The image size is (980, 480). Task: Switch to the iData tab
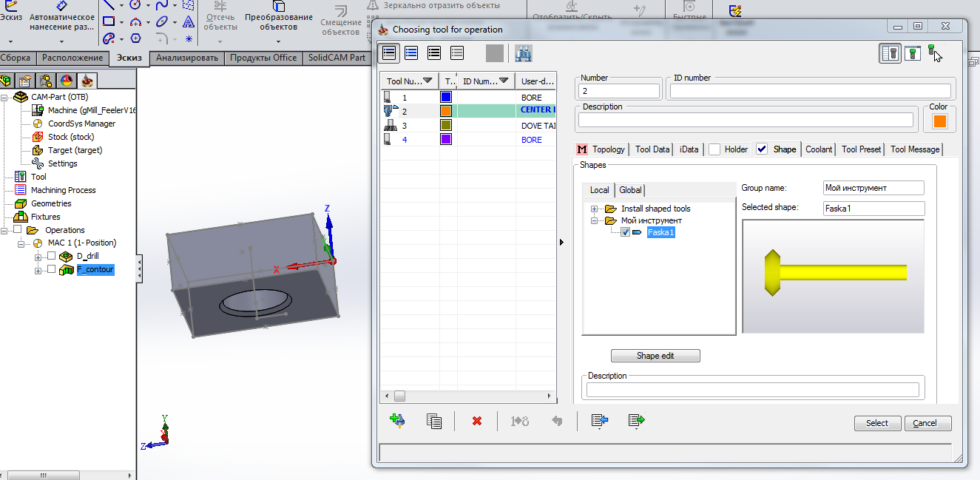(x=689, y=149)
